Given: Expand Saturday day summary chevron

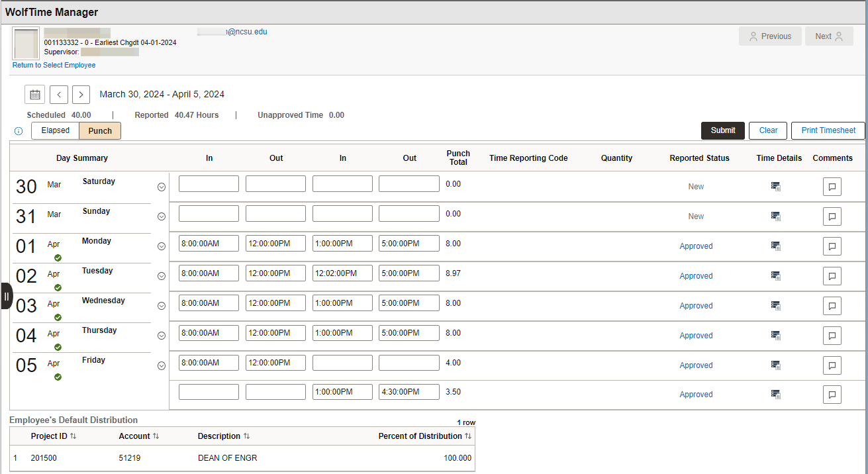Looking at the screenshot, I should click(x=161, y=187).
